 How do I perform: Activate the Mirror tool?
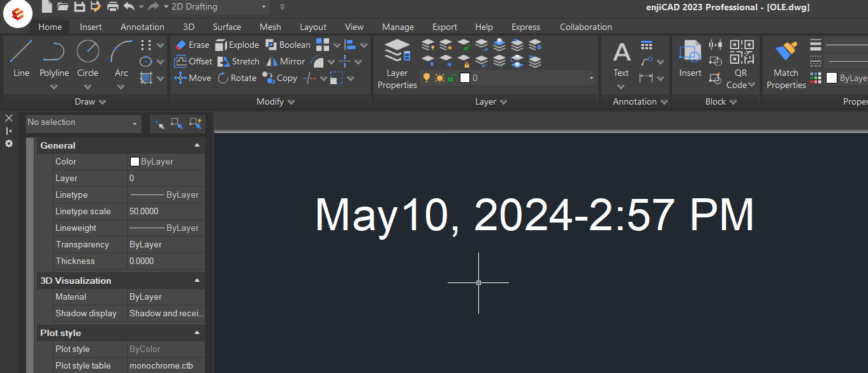pos(284,61)
